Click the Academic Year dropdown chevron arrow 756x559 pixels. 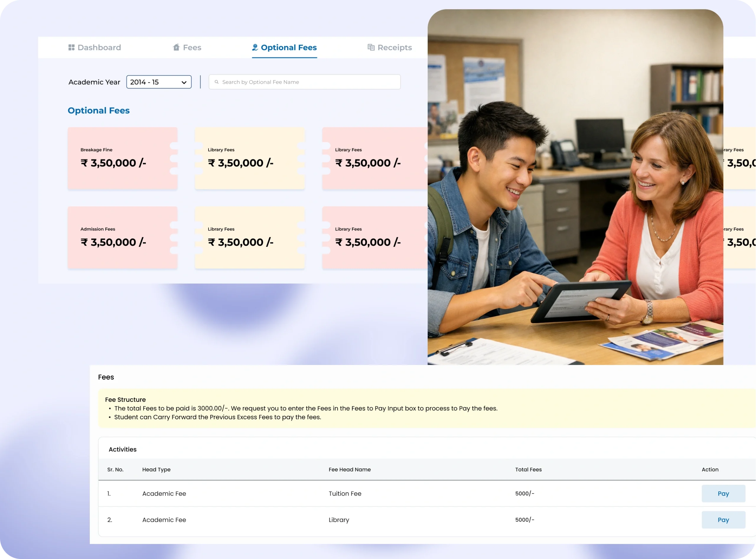(x=184, y=82)
